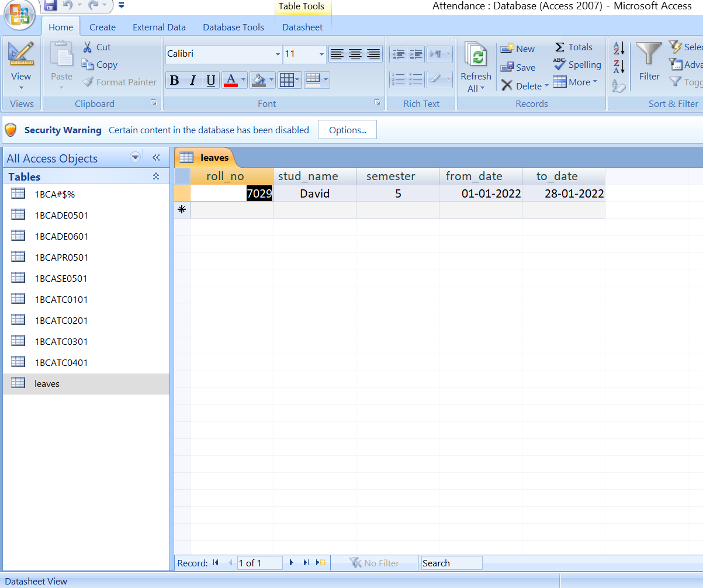Image resolution: width=703 pixels, height=588 pixels.
Task: Copy the selected data
Action: (99, 65)
